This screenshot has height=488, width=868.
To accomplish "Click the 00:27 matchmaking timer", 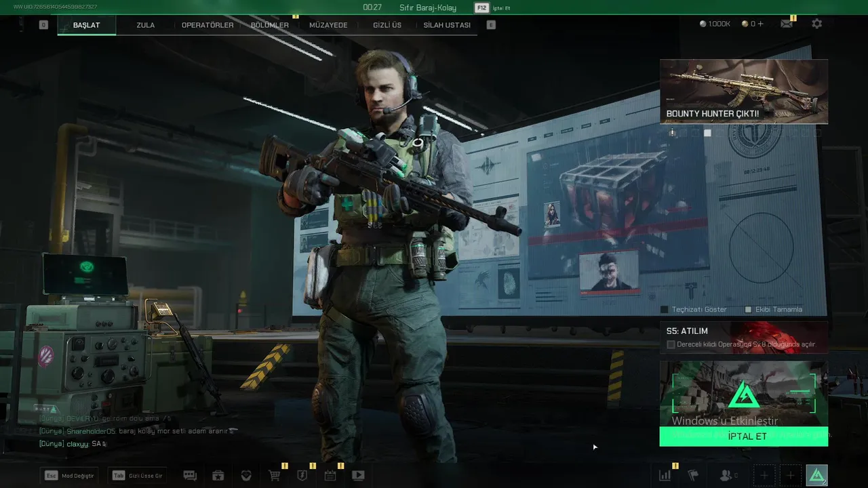I will click(x=372, y=7).
